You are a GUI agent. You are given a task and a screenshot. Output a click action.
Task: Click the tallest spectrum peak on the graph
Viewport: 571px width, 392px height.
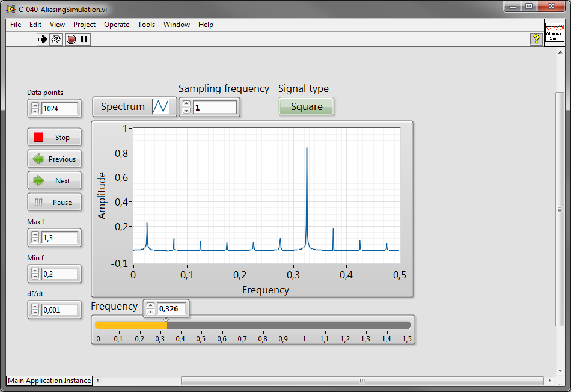(x=307, y=149)
